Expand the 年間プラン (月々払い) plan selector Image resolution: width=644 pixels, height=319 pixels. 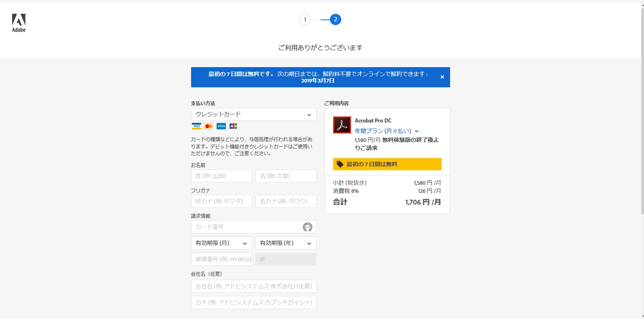click(x=387, y=131)
